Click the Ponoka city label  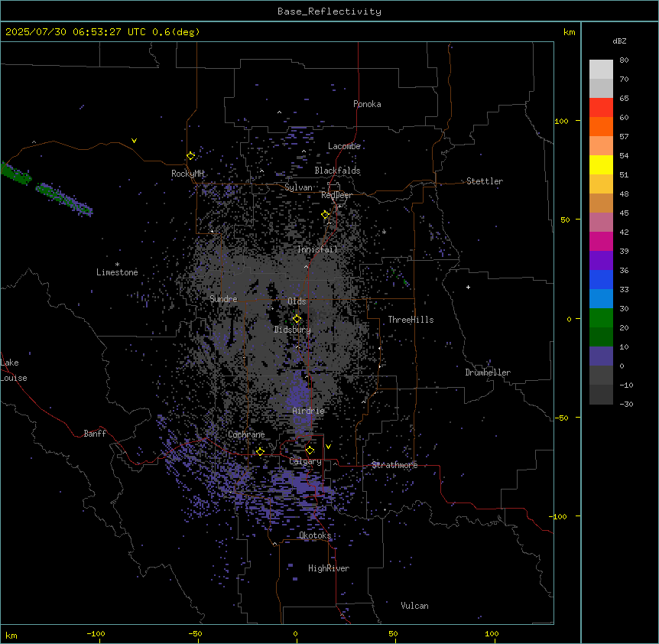point(367,104)
